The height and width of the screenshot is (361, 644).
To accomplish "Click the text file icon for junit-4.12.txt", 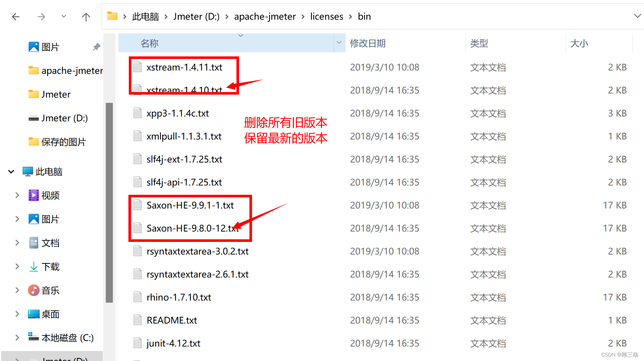I will pos(138,343).
